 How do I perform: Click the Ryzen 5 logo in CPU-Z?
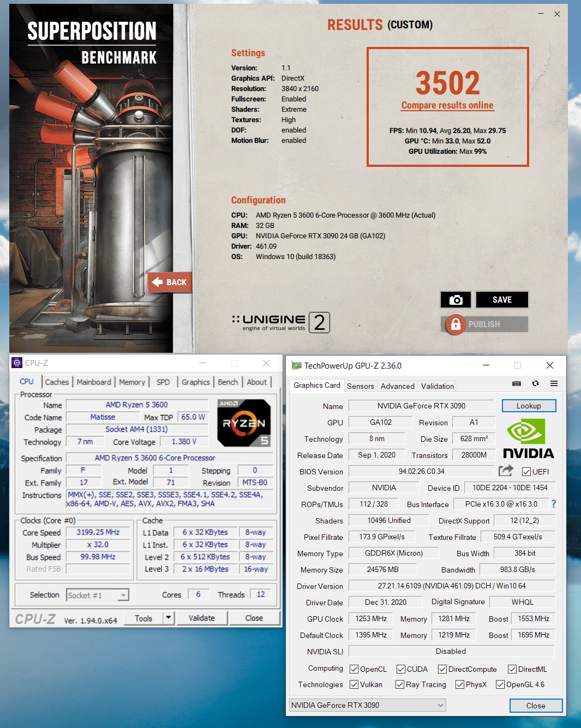[244, 423]
